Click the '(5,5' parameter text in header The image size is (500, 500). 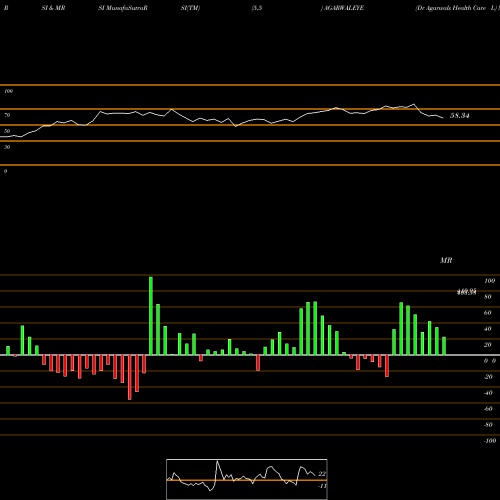point(257,8)
